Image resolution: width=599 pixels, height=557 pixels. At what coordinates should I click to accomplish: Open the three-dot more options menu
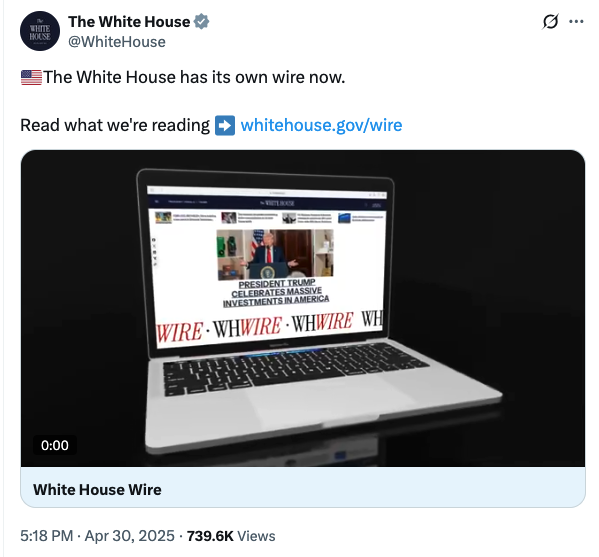pyautogui.click(x=576, y=21)
